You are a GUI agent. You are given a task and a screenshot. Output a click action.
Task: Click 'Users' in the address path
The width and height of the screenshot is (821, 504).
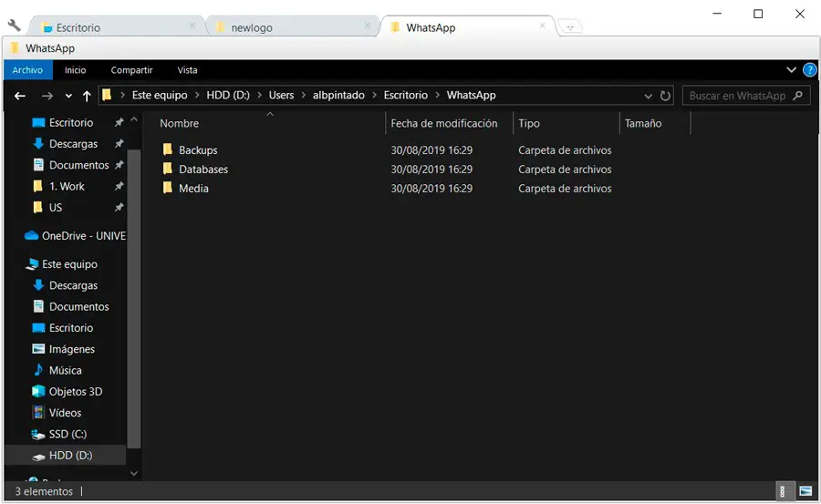[281, 96]
